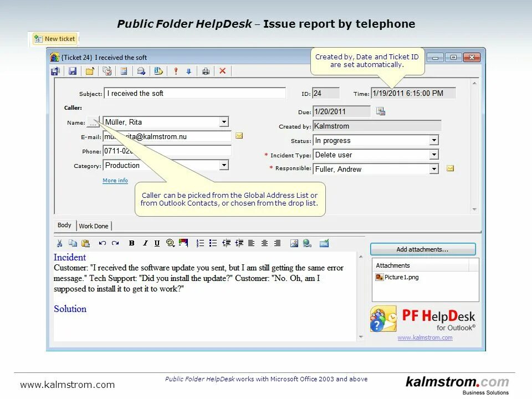Click the Created by Kalmstrom field

[x=377, y=126]
